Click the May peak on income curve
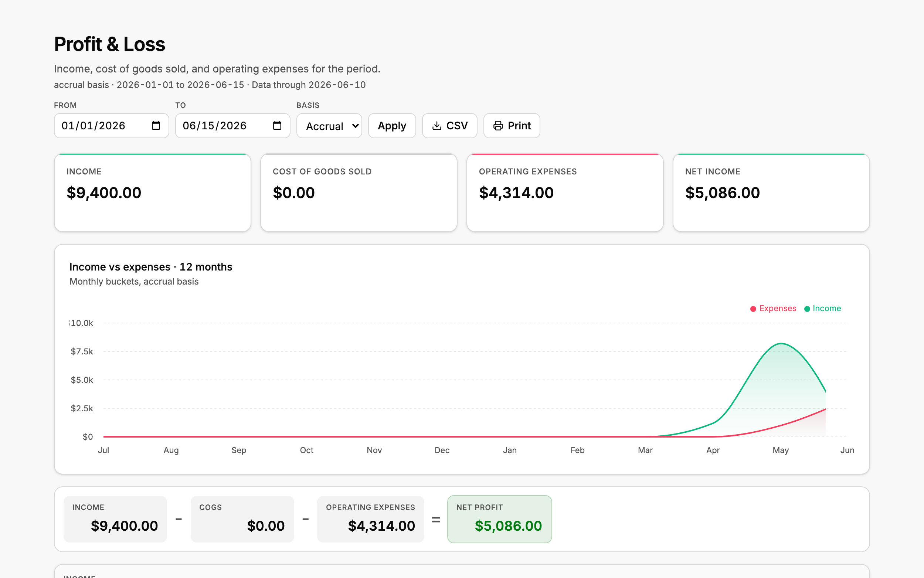This screenshot has height=578, width=924. (x=781, y=344)
